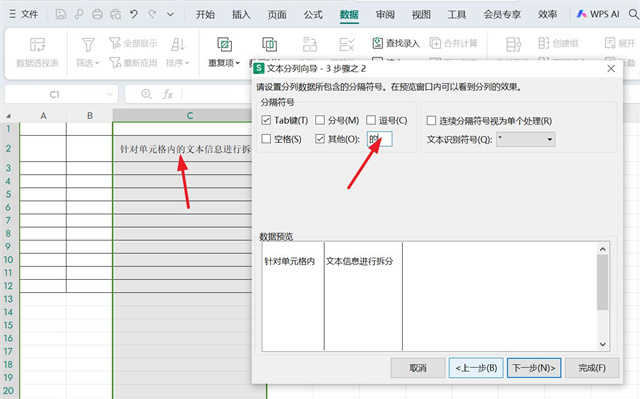Click the select-all corner triangle
The width and height of the screenshot is (640, 399).
click(x=9, y=116)
